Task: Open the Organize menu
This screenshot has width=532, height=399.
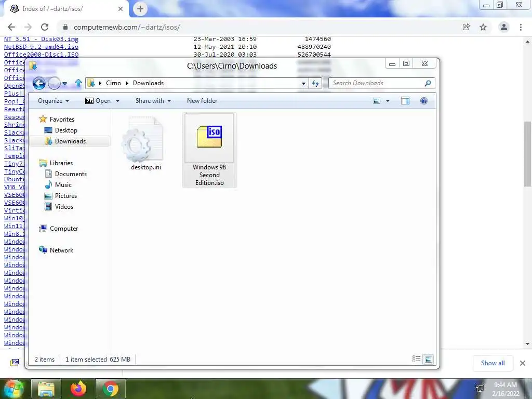Action: pos(54,101)
